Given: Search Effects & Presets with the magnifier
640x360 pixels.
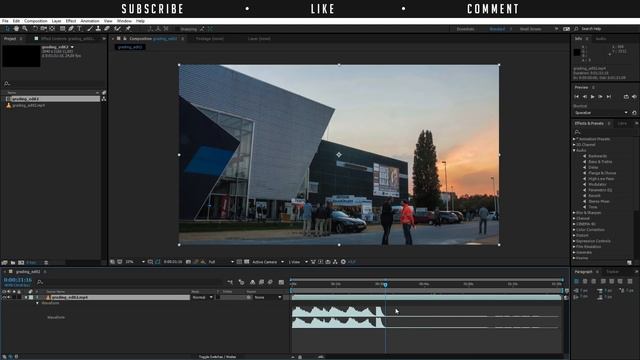Looking at the screenshot, I should pyautogui.click(x=577, y=132).
